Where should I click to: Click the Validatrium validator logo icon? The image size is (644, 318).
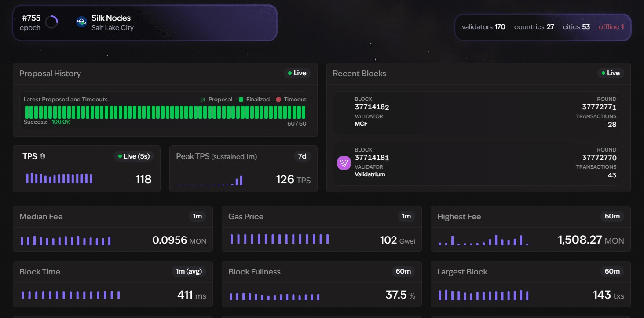tap(344, 163)
